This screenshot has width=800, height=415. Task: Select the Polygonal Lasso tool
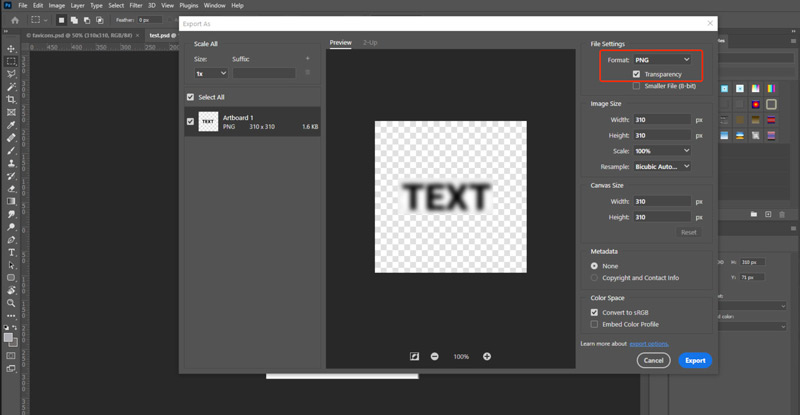click(x=11, y=74)
